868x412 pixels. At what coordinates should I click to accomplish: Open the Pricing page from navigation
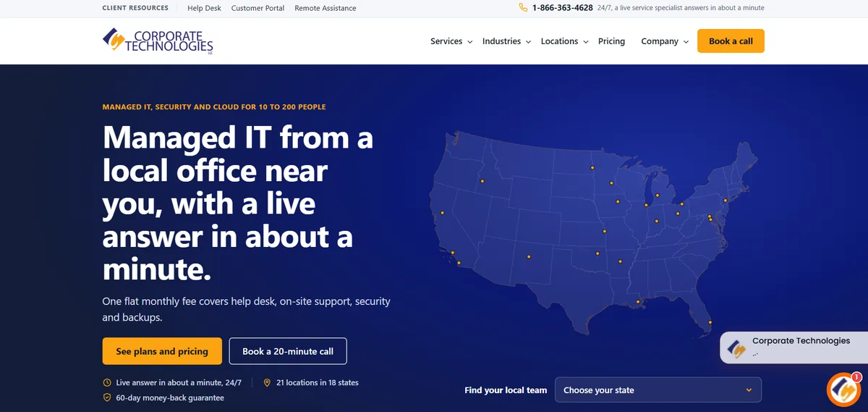(x=611, y=41)
